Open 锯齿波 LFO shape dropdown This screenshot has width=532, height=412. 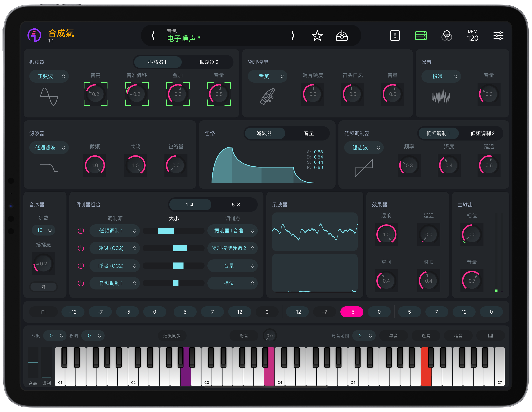[364, 148]
